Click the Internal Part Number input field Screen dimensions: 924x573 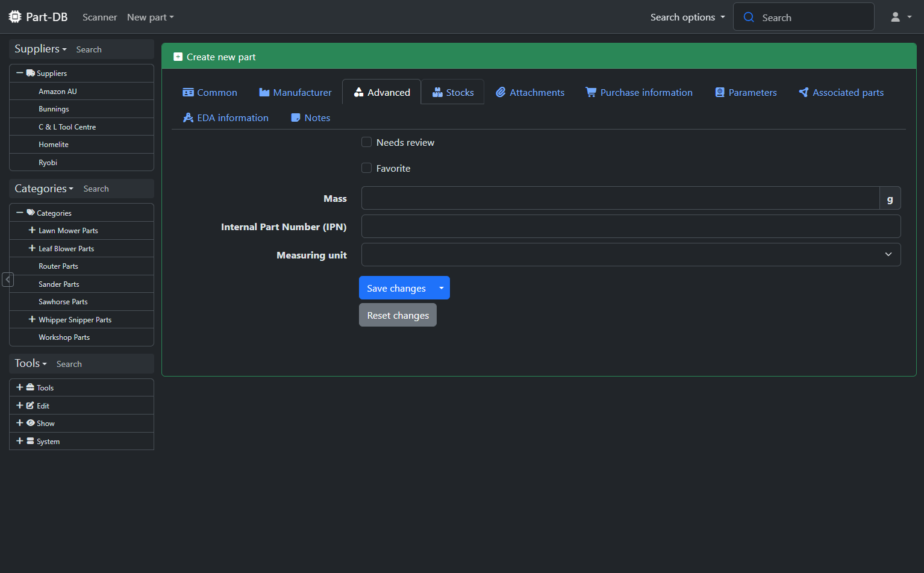pyautogui.click(x=631, y=226)
